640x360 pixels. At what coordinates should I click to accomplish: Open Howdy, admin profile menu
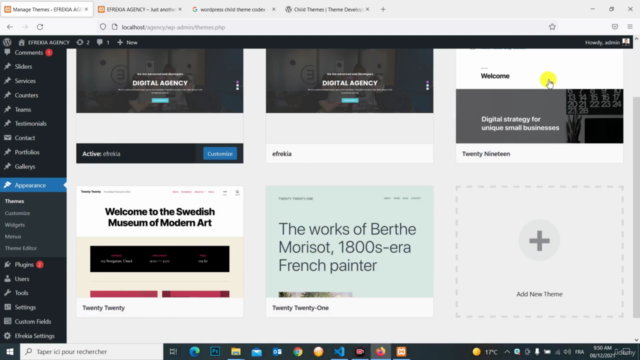click(x=607, y=42)
